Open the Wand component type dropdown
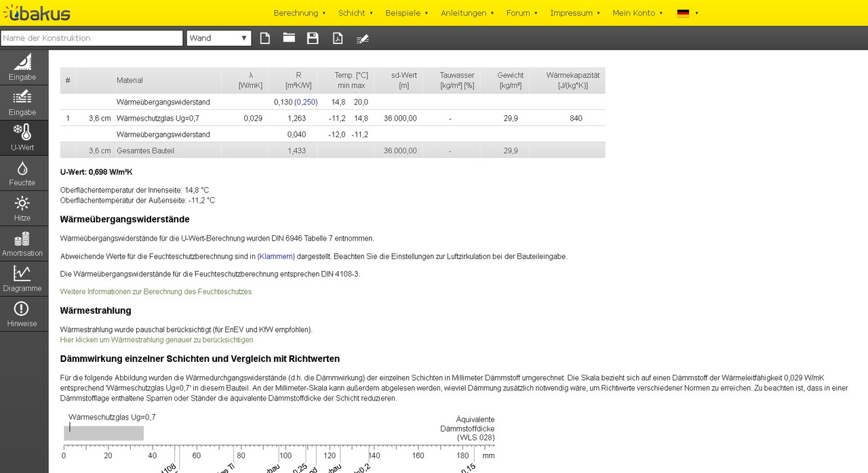The image size is (868, 473). [x=219, y=38]
